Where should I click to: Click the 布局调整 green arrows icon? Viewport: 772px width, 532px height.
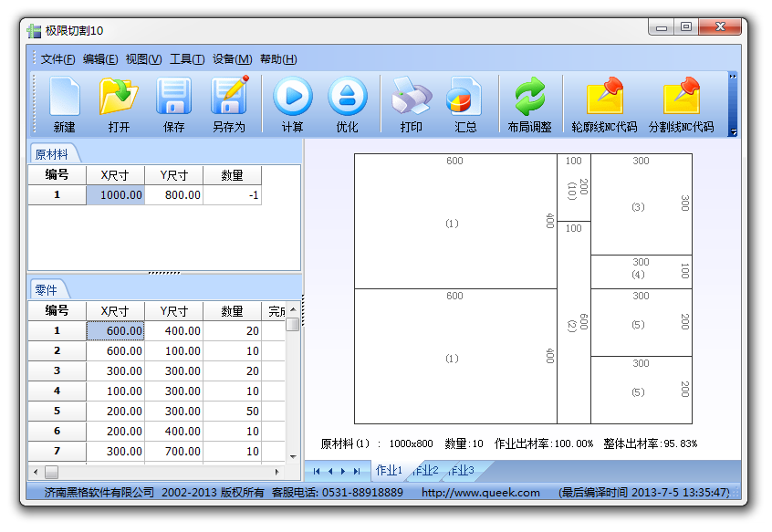(x=530, y=104)
